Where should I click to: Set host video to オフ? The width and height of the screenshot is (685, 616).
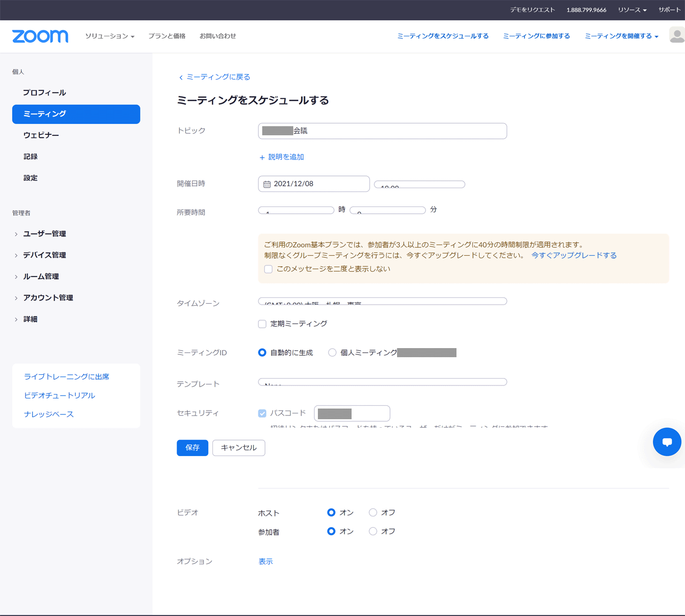click(373, 512)
